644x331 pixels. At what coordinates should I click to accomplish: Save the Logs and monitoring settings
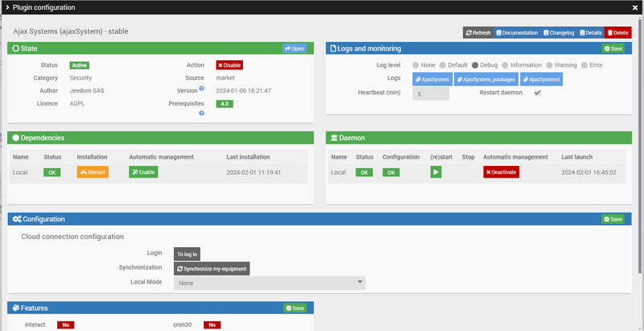[613, 48]
